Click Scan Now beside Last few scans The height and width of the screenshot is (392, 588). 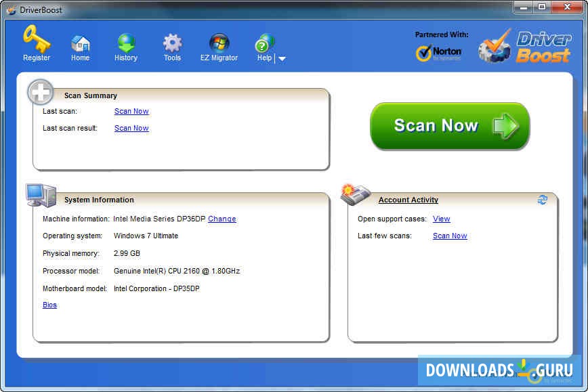coord(450,236)
